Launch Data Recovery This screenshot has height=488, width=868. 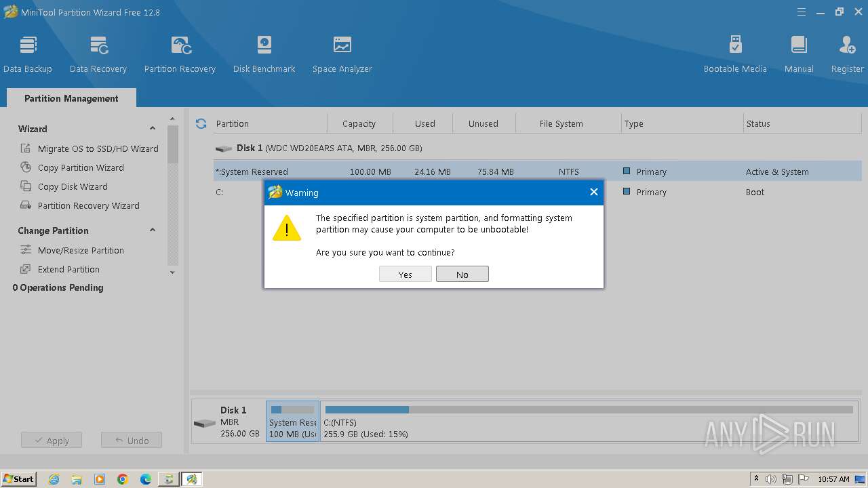[98, 54]
